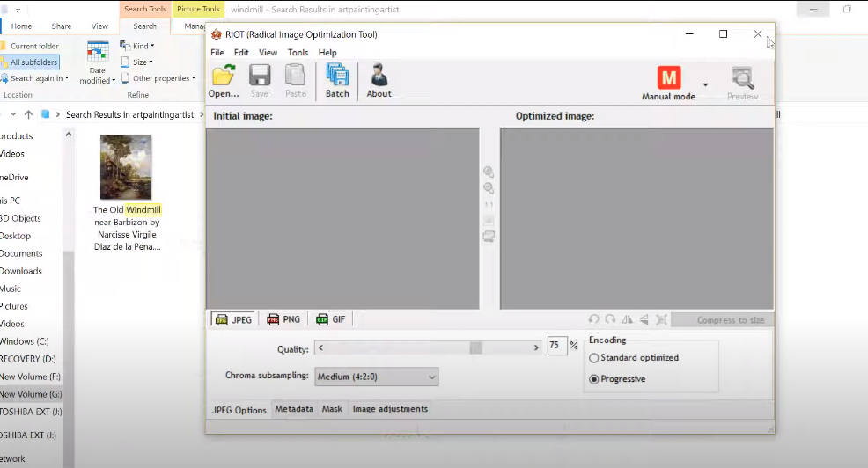Click the red Manual mode icon

pos(669,78)
